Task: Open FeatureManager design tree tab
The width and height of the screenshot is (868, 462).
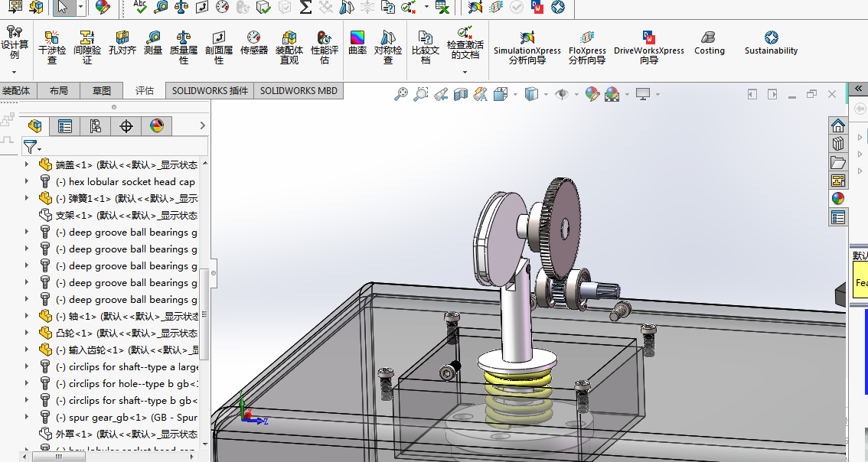Action: (35, 126)
